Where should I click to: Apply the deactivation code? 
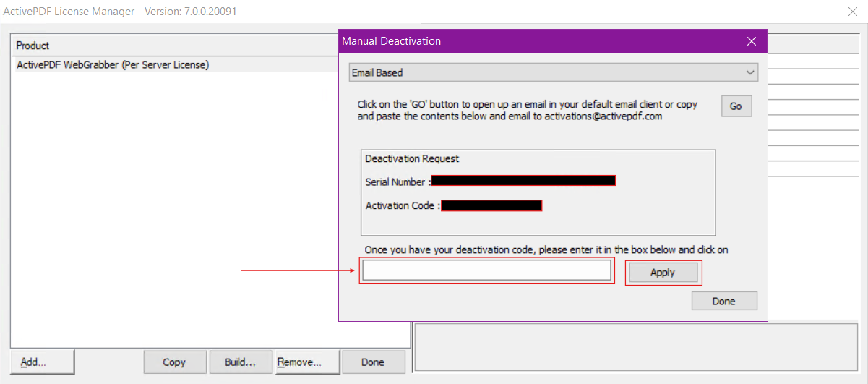pos(663,273)
